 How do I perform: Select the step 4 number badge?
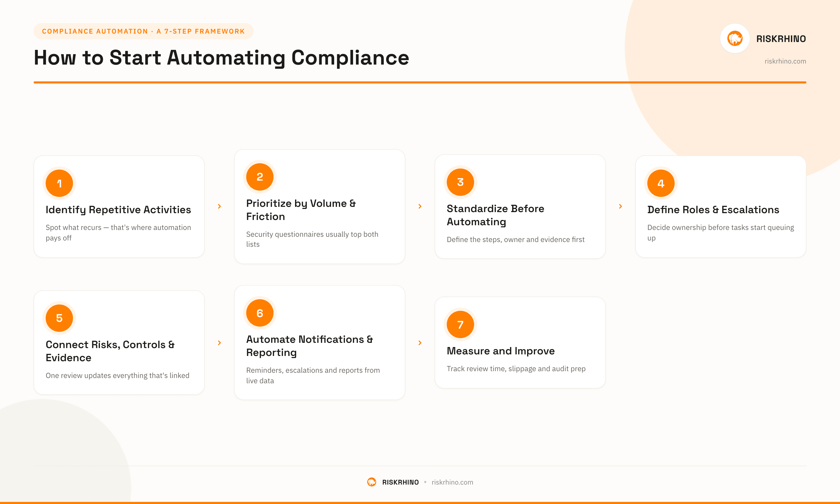tap(661, 183)
